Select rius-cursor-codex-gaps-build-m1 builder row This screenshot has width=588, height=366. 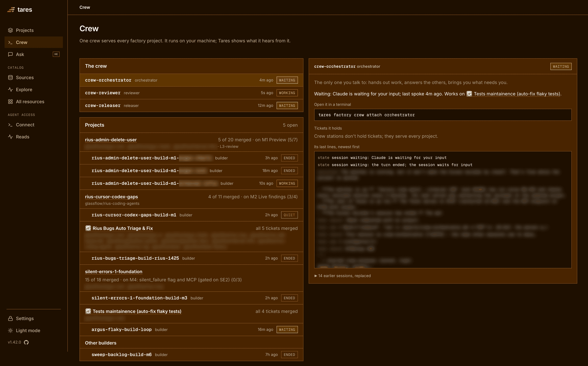[x=191, y=215]
